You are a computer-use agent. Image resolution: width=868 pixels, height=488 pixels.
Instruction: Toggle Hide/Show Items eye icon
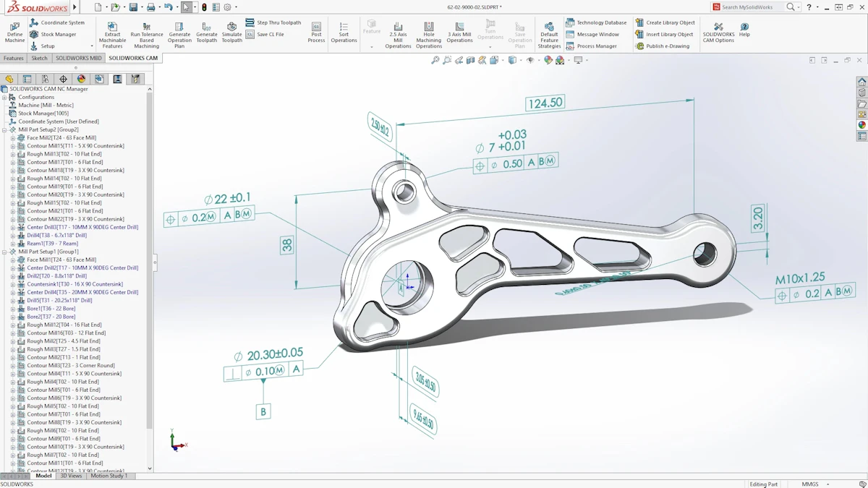[x=530, y=61]
